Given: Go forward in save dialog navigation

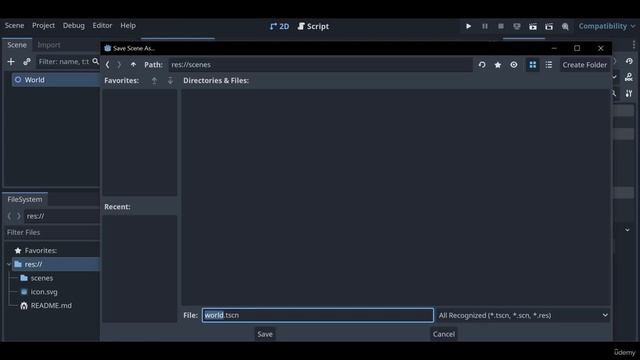Looking at the screenshot, I should (x=119, y=64).
